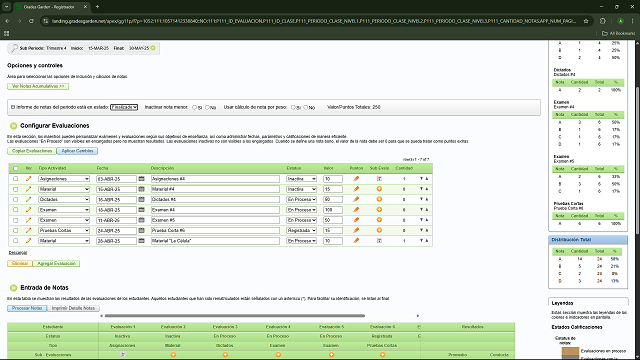
Task: Click the Procesar Notas button
Action: [x=27, y=308]
